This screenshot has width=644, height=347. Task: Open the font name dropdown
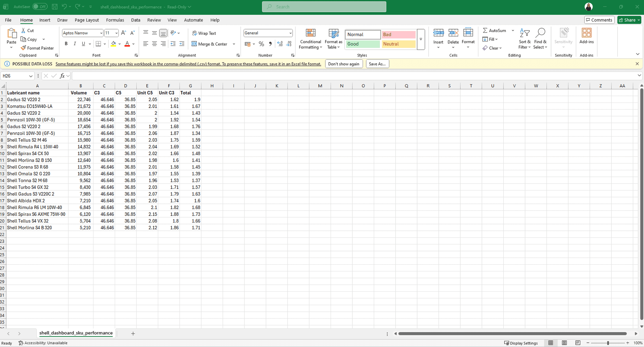click(101, 33)
